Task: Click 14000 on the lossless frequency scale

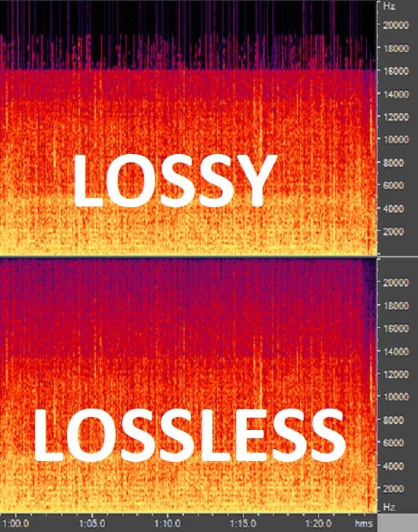Action: point(396,351)
